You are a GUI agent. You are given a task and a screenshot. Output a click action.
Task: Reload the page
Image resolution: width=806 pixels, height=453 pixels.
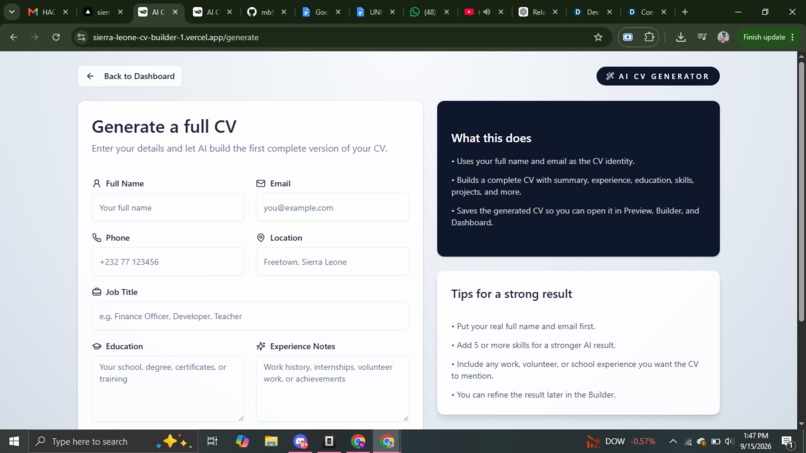[x=56, y=37]
